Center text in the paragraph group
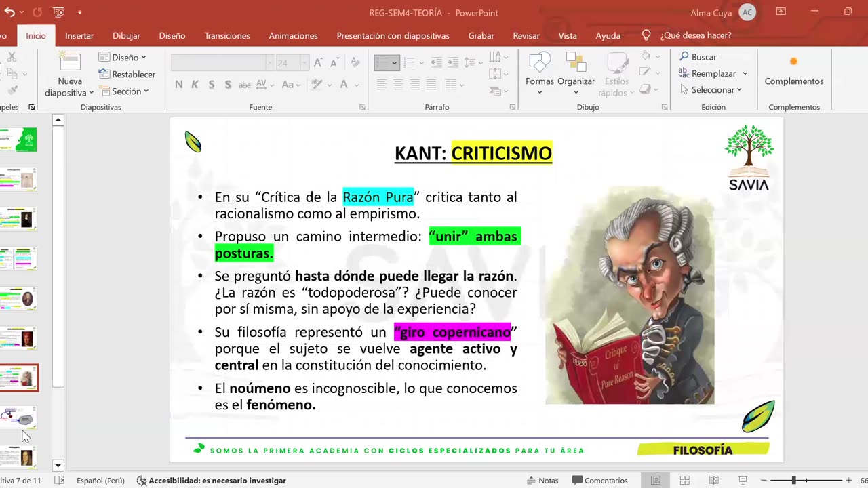The height and width of the screenshot is (488, 868). [x=398, y=85]
